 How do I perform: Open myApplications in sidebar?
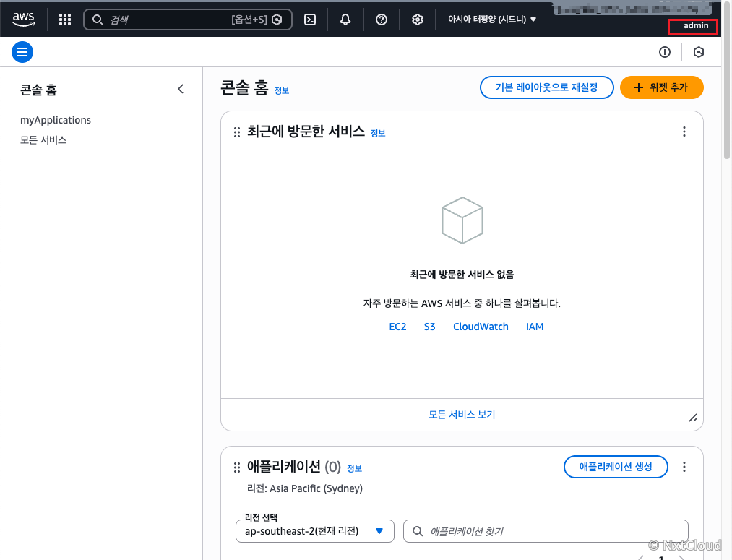click(56, 120)
